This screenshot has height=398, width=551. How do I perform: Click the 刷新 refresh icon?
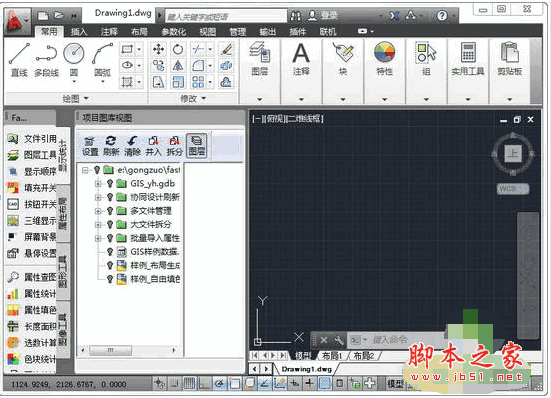coord(111,146)
